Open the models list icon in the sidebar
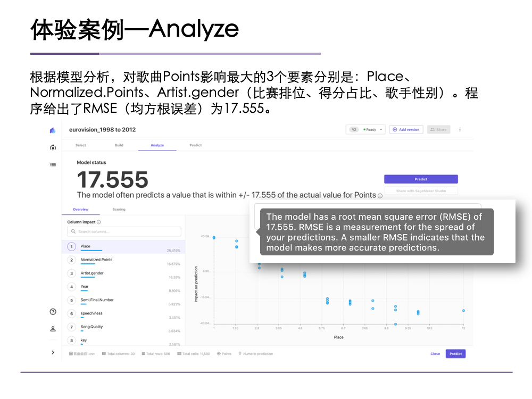This screenshot has height=399, width=532. pyautogui.click(x=53, y=164)
